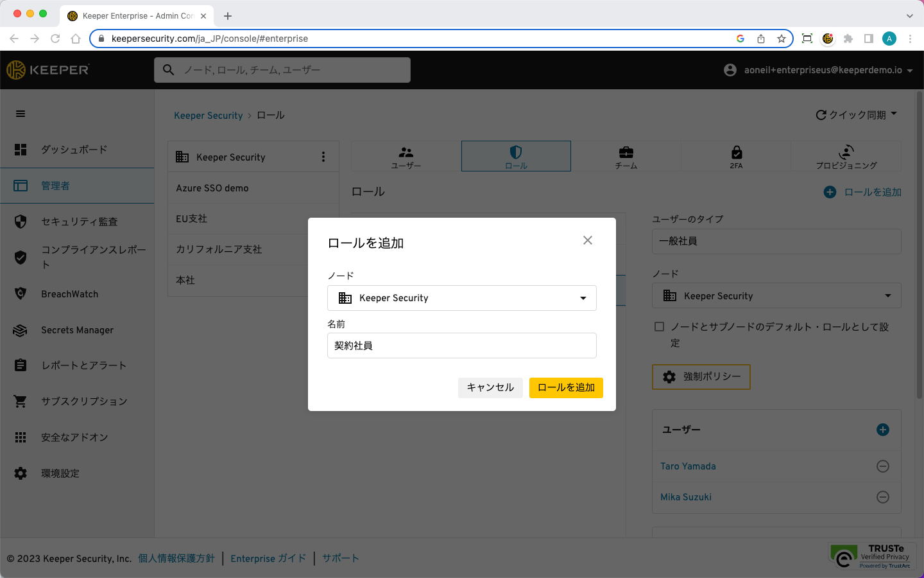Open Keeper Security node three-dot menu
Viewport: 924px width, 578px height.
pos(323,157)
